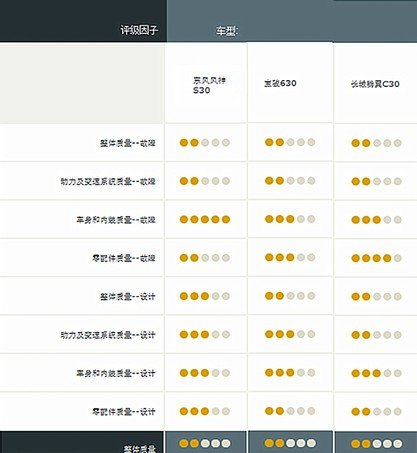
Task: Click 宝骏630 overall 整体质量 rating in footer row
Action: click(290, 443)
